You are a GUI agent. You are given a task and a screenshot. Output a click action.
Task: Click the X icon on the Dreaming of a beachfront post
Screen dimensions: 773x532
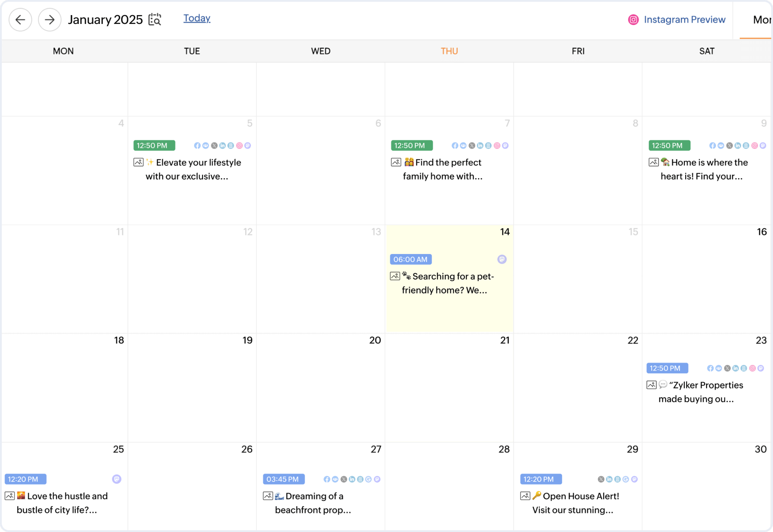click(x=344, y=479)
